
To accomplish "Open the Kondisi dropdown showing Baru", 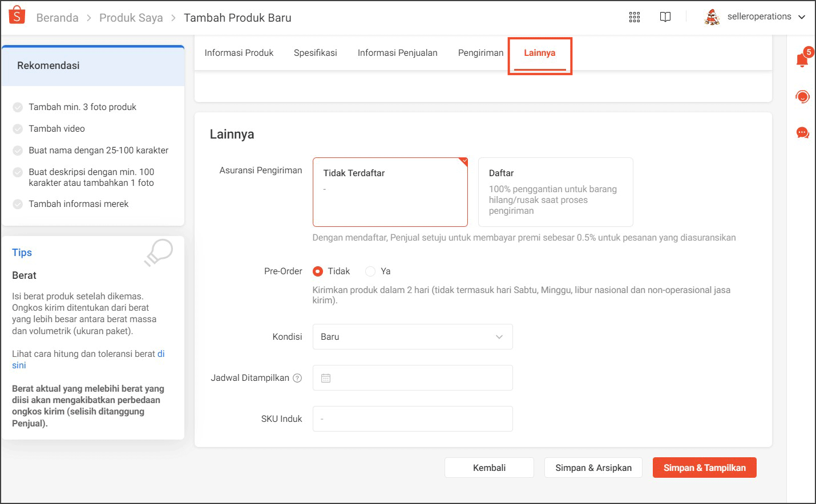I will pos(412,336).
